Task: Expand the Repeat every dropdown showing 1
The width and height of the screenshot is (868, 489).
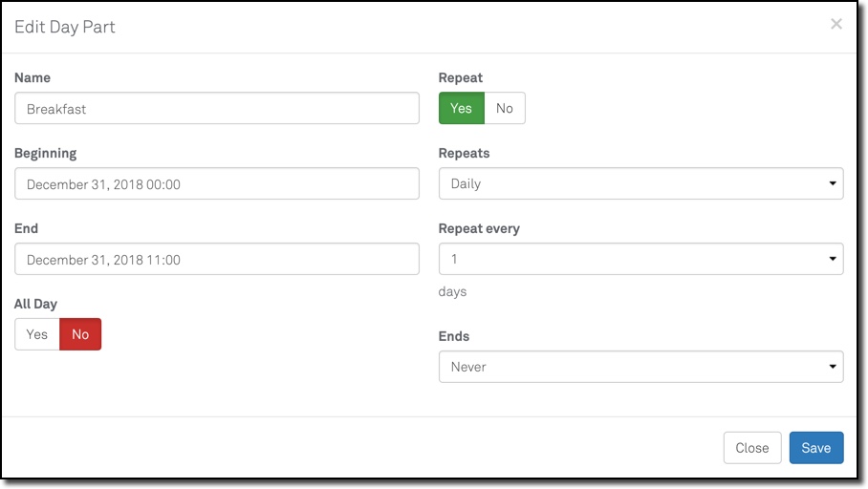Action: pyautogui.click(x=631, y=259)
